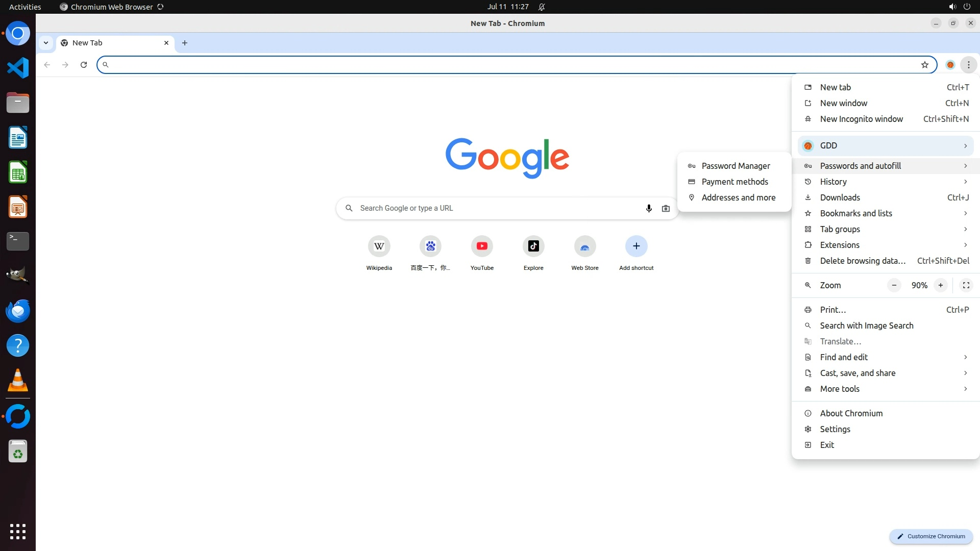Launch Visual Studio Code from the dock
This screenshot has width=980, height=551.
[x=18, y=68]
